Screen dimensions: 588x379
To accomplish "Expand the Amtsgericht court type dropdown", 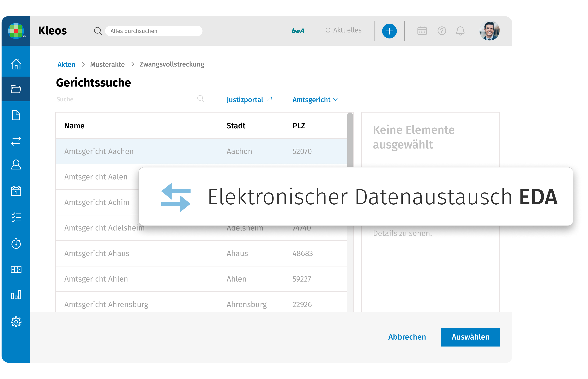I will [315, 100].
